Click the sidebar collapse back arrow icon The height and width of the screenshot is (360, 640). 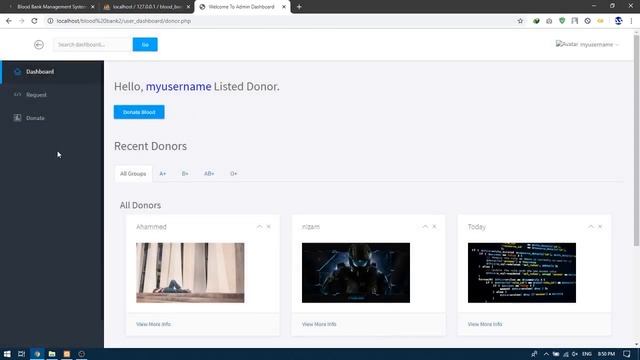pos(39,44)
